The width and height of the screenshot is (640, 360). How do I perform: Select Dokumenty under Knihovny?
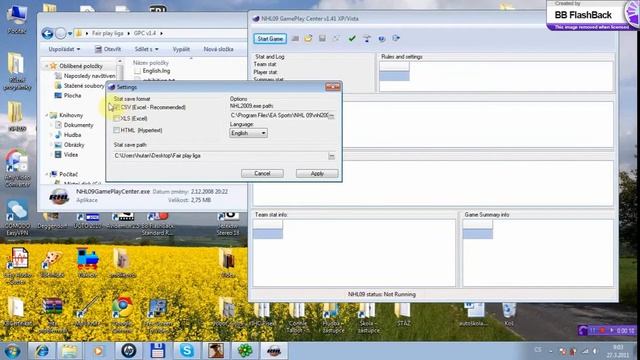coord(74,125)
